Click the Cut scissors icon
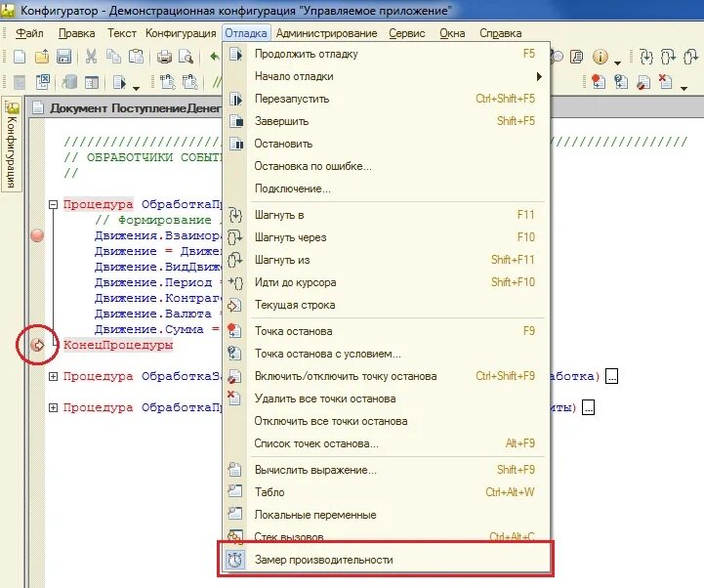 (91, 57)
